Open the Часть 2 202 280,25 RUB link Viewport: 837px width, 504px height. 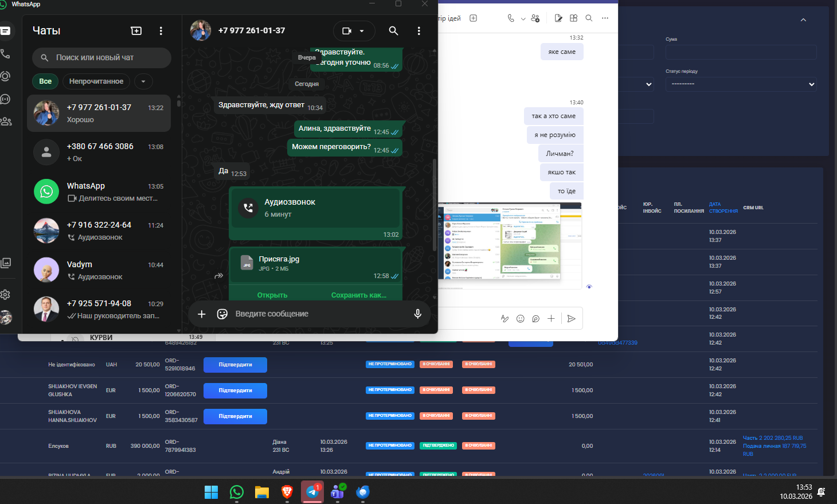pyautogui.click(x=773, y=438)
